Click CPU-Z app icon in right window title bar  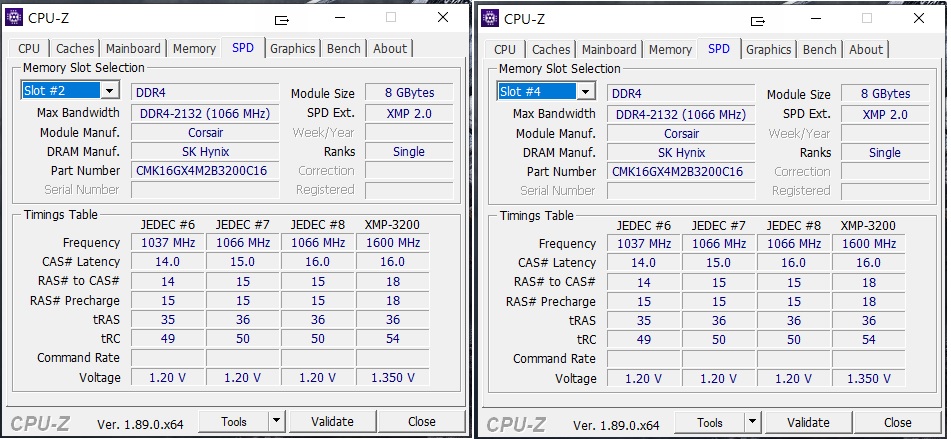click(490, 18)
